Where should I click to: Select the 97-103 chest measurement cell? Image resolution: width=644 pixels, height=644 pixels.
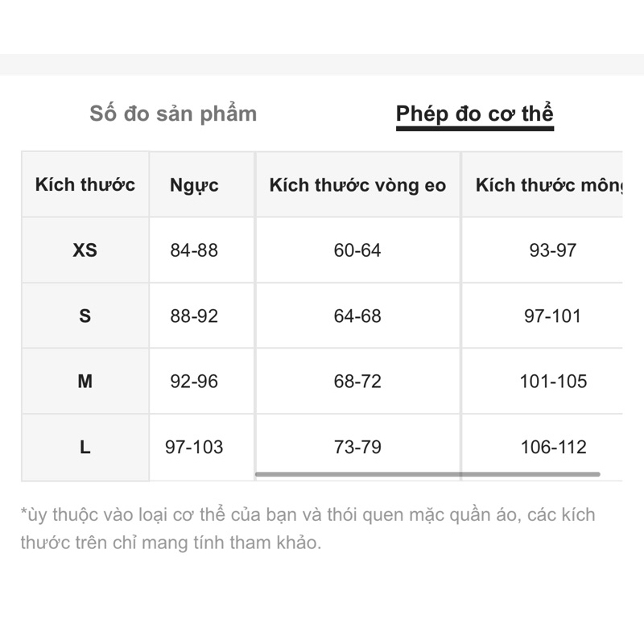(x=194, y=447)
